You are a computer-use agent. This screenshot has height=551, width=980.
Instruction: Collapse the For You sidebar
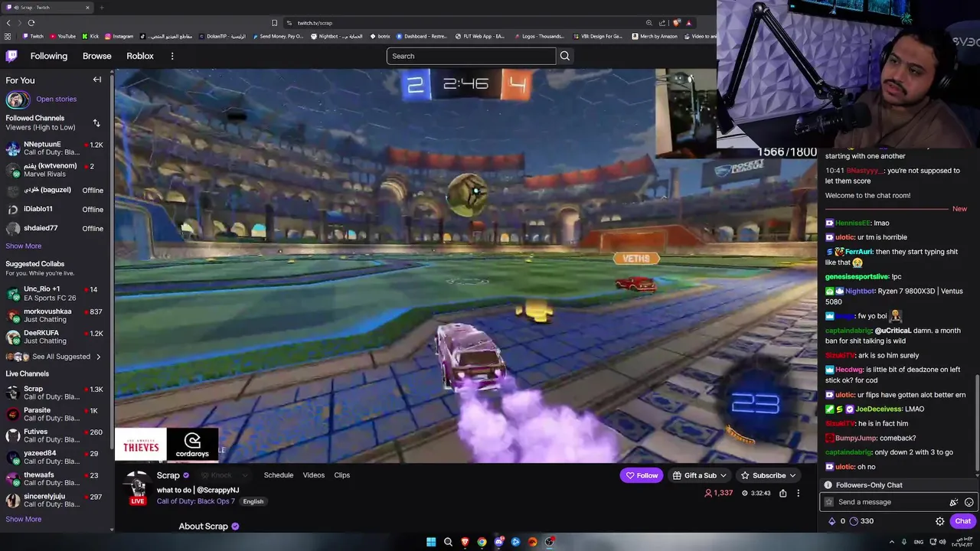tap(97, 80)
